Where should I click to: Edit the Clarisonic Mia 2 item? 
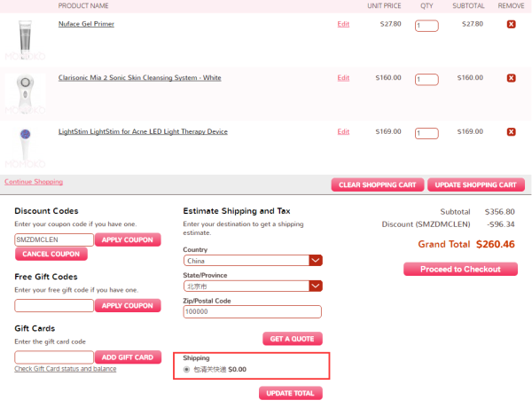click(x=343, y=78)
